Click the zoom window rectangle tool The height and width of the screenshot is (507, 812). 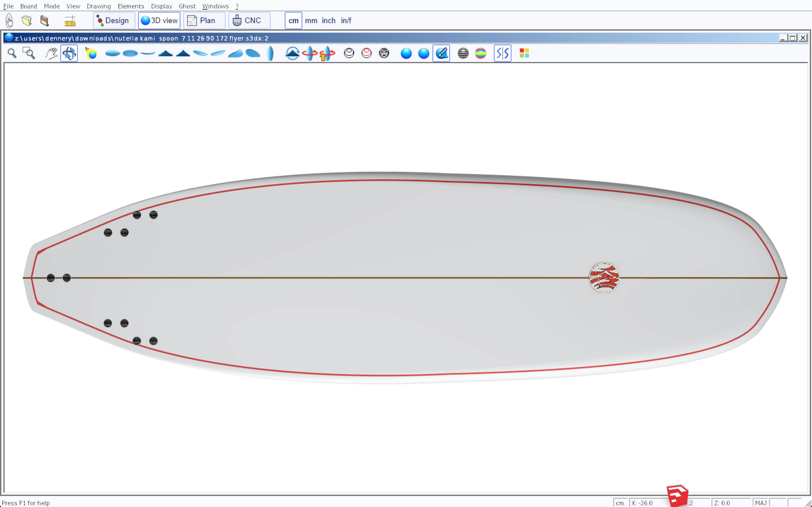(29, 53)
